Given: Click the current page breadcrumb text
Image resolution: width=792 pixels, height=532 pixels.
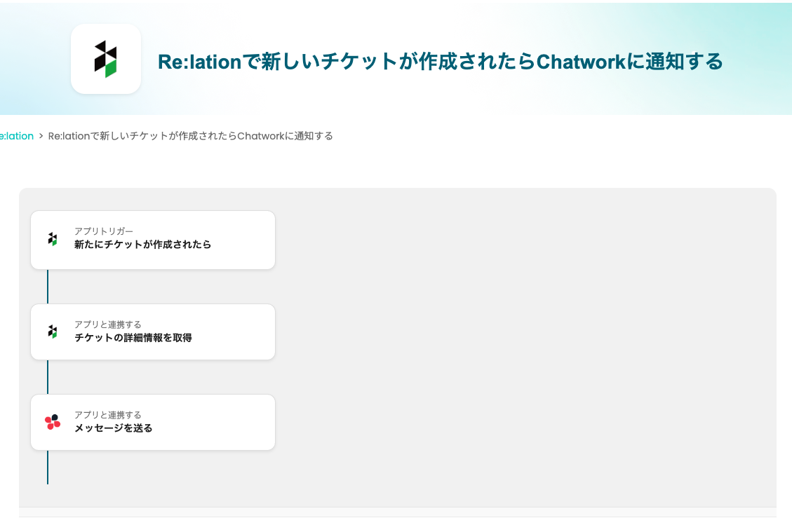Looking at the screenshot, I should [190, 136].
